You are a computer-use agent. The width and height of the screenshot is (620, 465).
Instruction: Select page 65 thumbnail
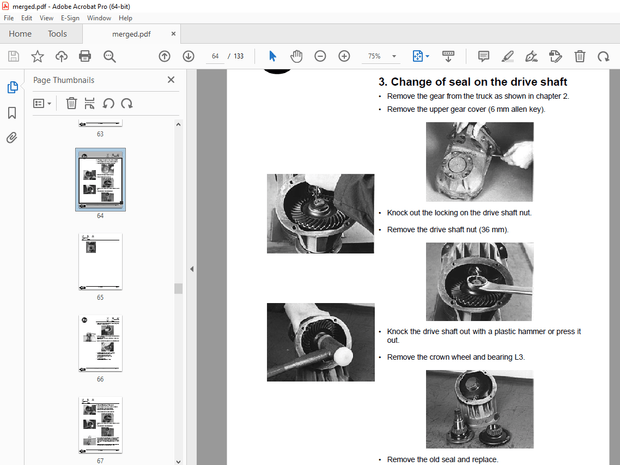(x=100, y=262)
